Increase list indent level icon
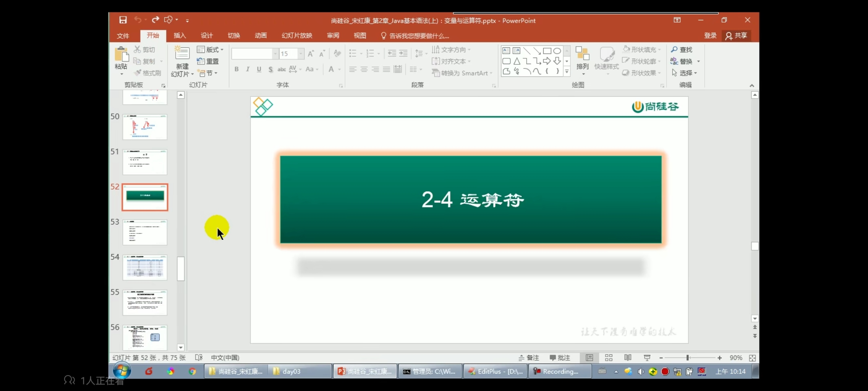 403,54
